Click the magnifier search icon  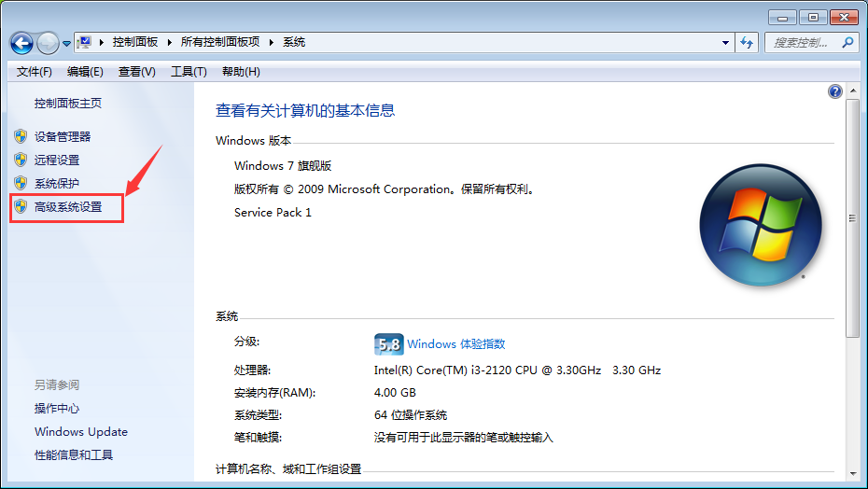point(847,42)
